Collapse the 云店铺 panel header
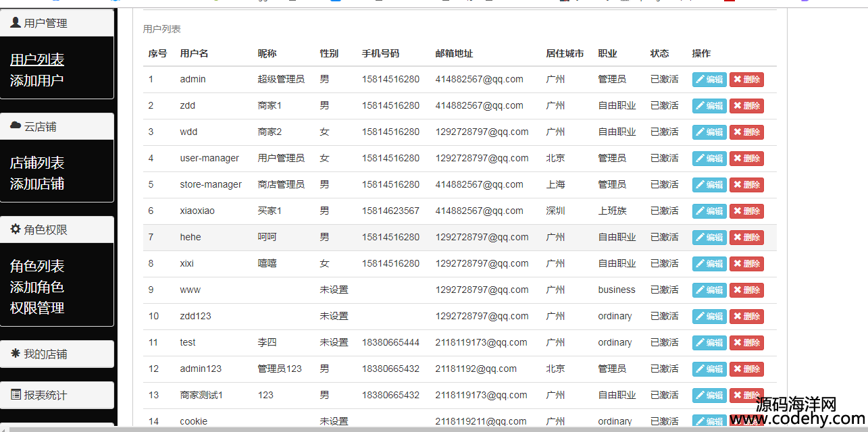 click(x=57, y=126)
